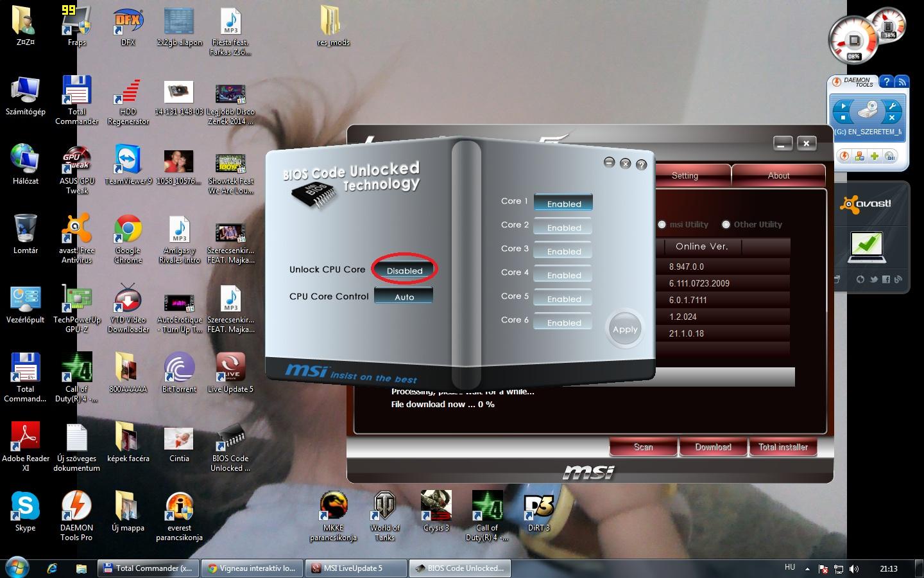Click the Scan button in LiveUpdate

coord(643,447)
